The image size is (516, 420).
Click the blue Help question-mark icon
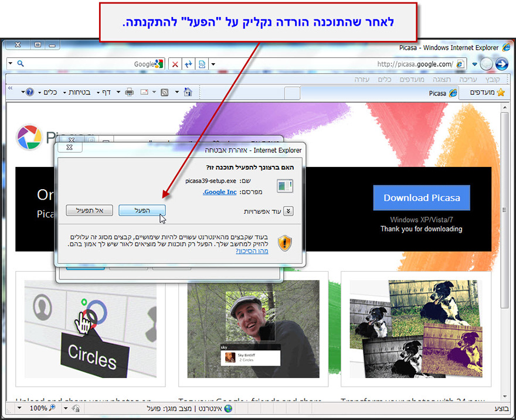(30, 93)
